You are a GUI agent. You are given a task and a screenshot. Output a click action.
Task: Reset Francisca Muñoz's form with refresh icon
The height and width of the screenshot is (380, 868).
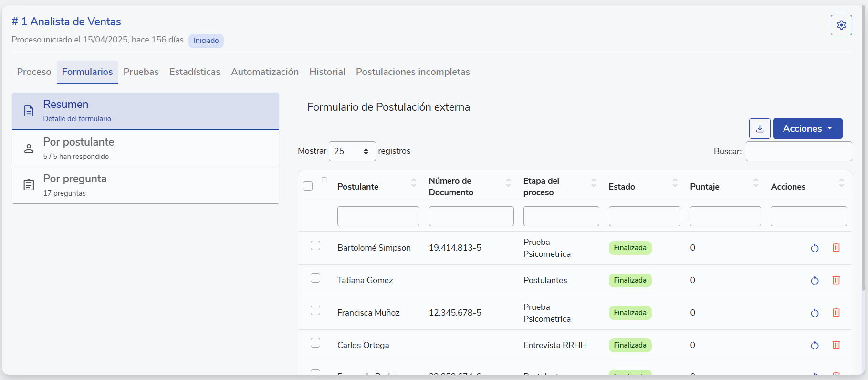815,313
